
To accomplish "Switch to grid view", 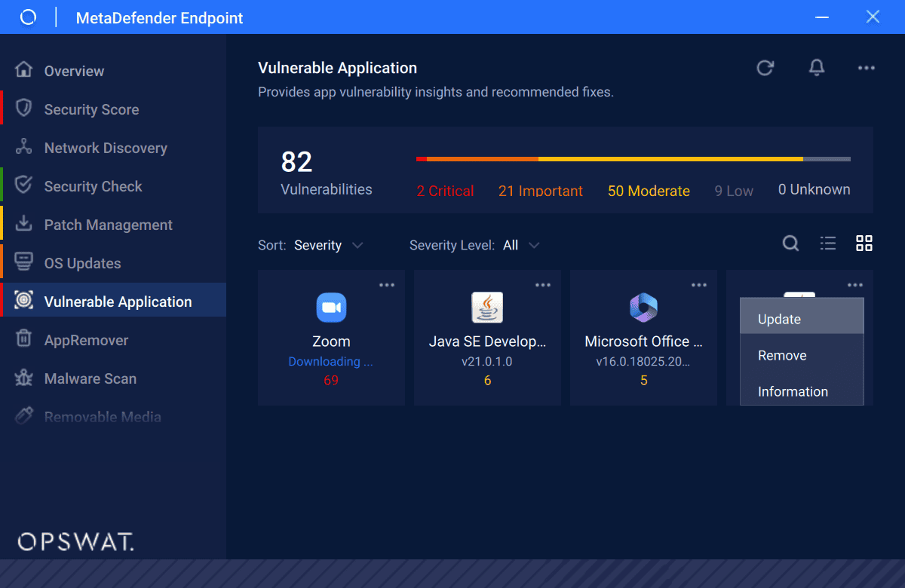I will point(864,243).
